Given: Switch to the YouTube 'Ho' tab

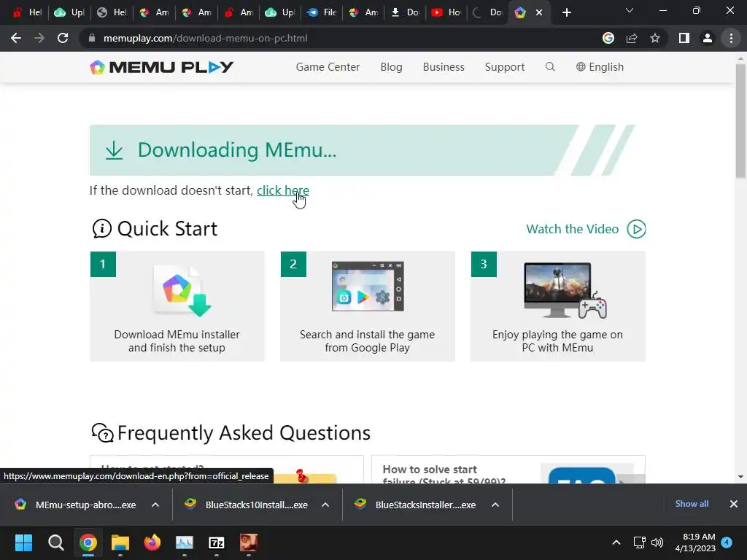Looking at the screenshot, I should click(x=446, y=12).
